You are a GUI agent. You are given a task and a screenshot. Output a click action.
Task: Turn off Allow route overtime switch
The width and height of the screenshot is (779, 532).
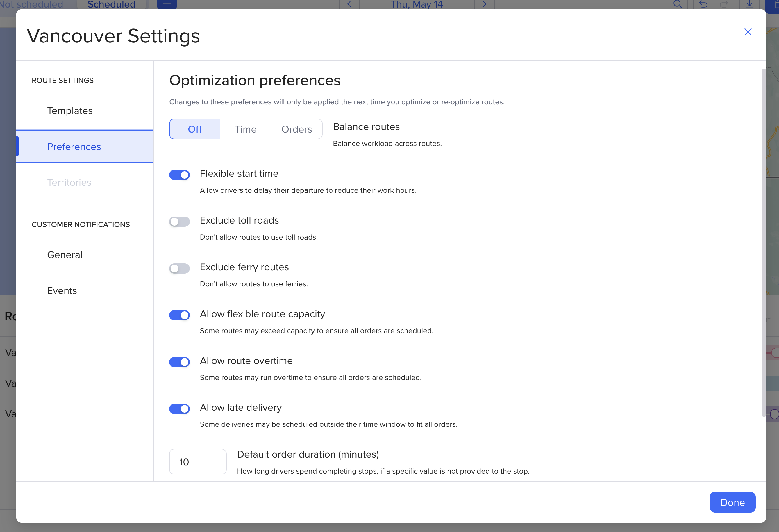click(179, 362)
